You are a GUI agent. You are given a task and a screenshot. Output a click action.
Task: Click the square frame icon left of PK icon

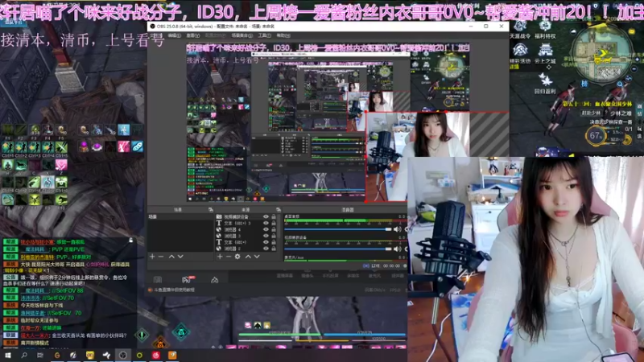(158, 280)
